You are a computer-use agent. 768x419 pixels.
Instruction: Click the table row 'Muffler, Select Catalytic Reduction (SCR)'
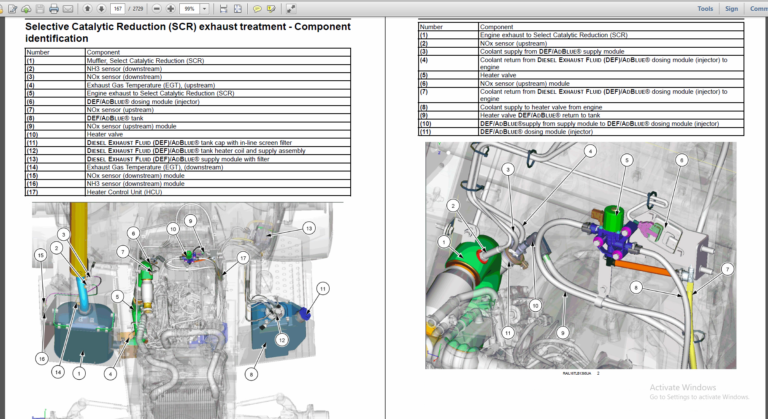click(188, 60)
